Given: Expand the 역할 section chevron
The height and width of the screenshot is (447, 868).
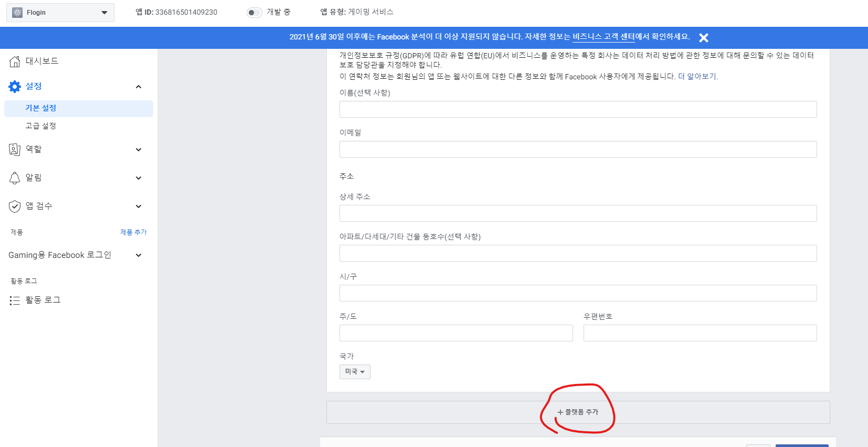Looking at the screenshot, I should pos(139,150).
